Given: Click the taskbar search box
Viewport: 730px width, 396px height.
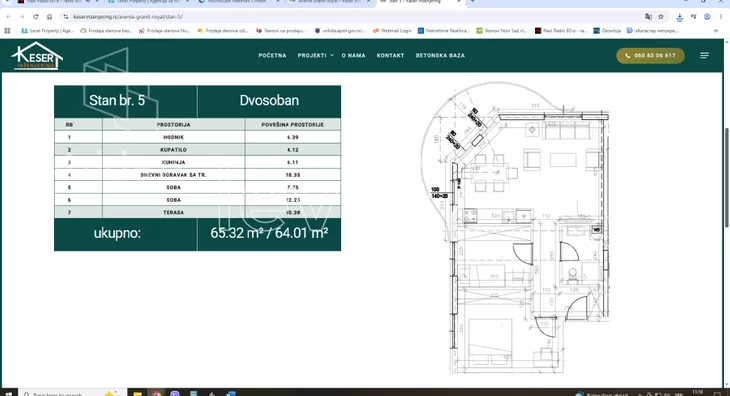Looking at the screenshot, I should tap(72, 393).
